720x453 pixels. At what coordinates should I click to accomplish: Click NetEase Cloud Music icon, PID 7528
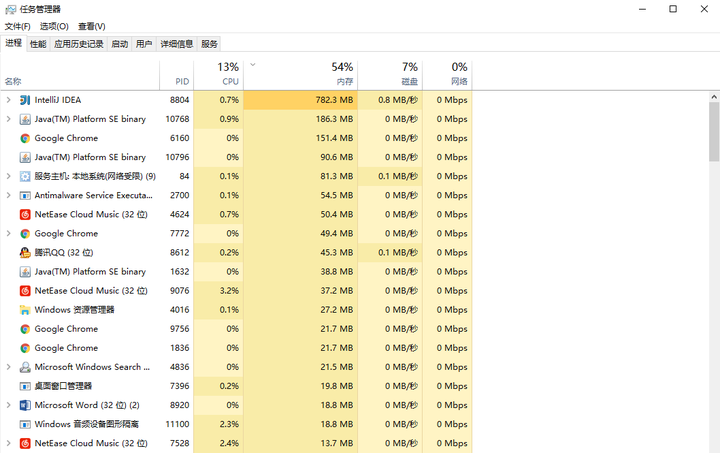25,443
